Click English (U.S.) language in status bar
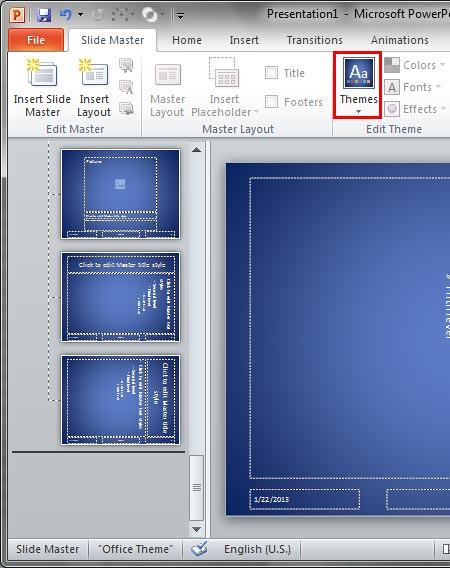 [258, 549]
